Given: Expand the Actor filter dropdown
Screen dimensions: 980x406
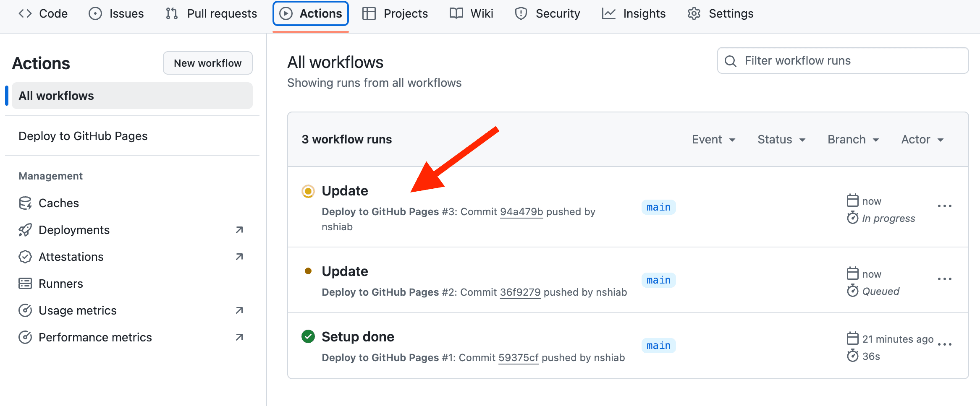Looking at the screenshot, I should pos(923,139).
